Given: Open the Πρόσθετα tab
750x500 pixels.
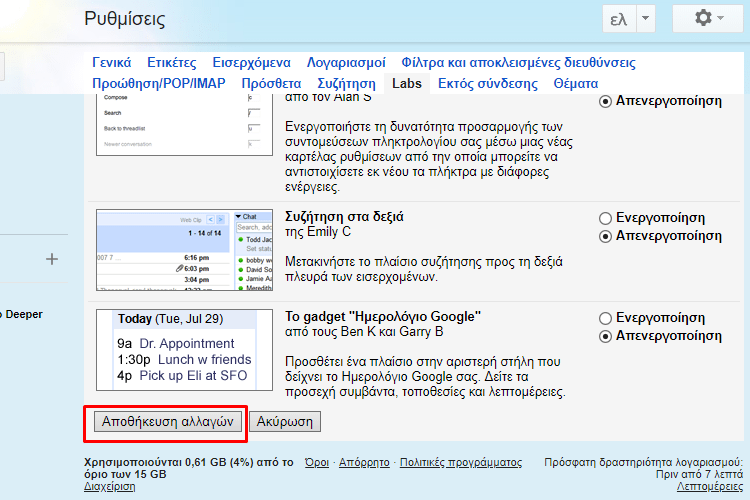Looking at the screenshot, I should tap(271, 83).
